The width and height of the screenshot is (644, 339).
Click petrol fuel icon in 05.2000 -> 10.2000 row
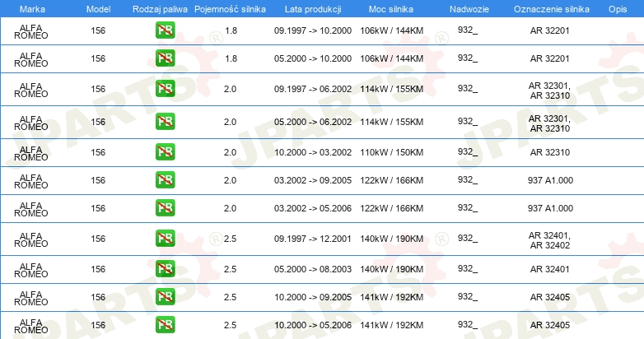coord(165,58)
